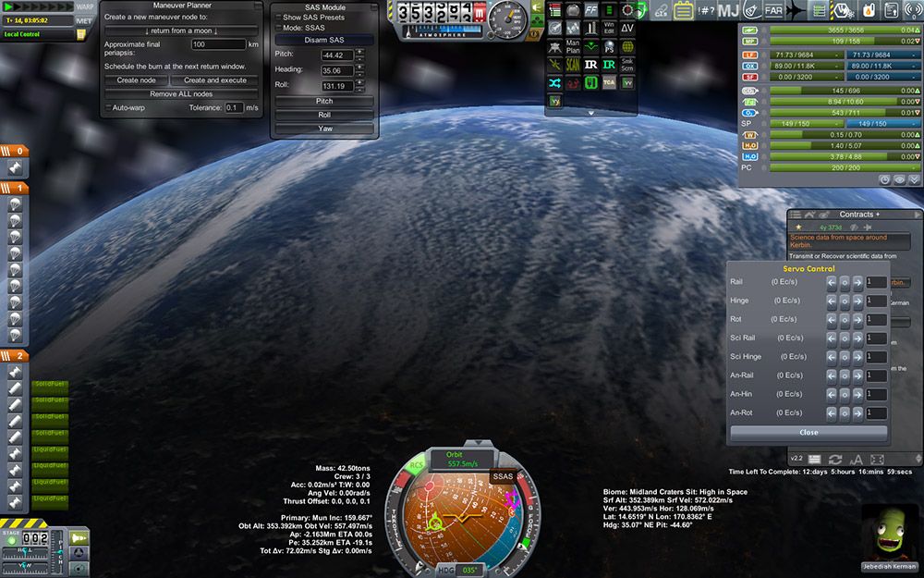
Task: Open the FAR aerodynamics toolbar button
Action: pyautogui.click(x=773, y=10)
